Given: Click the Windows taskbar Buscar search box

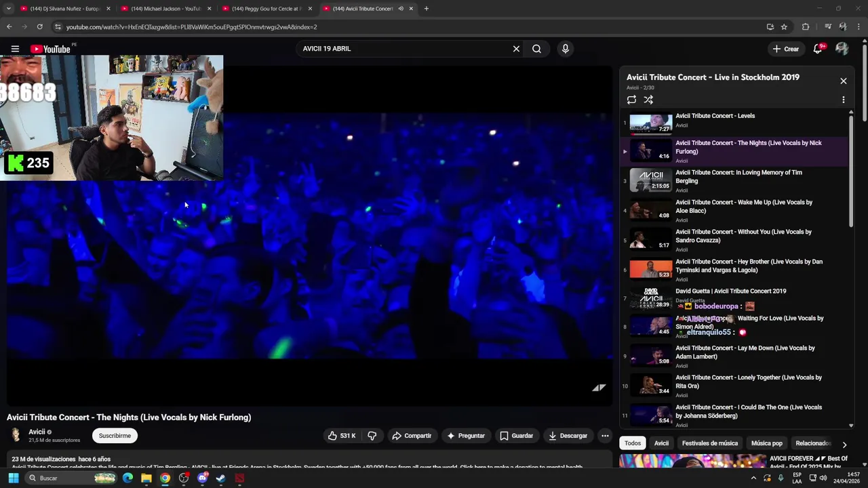Looking at the screenshot, I should pos(71,478).
